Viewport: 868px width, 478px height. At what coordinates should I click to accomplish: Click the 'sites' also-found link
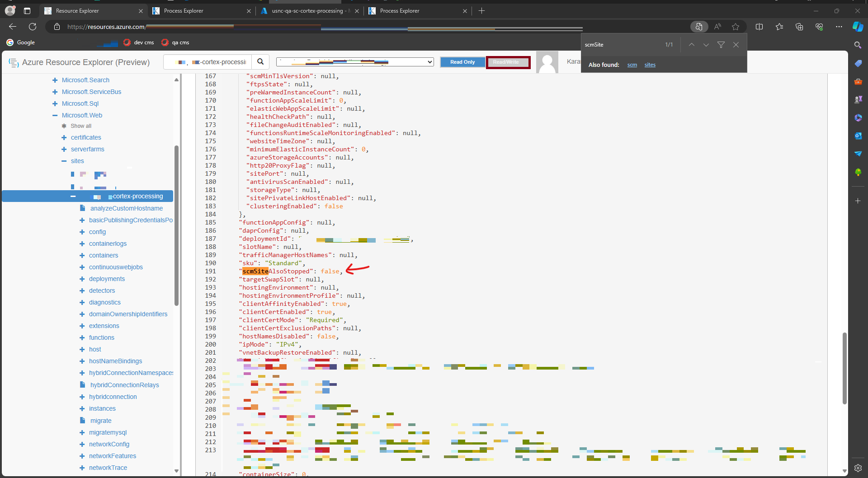650,65
